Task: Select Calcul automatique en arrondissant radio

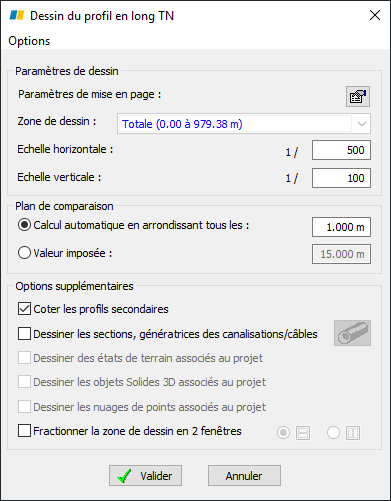Action: coord(24,225)
